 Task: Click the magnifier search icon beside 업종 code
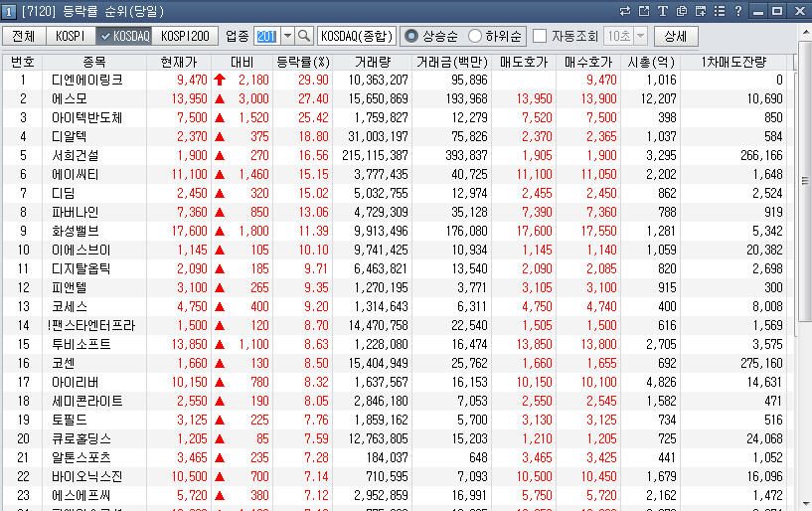pyautogui.click(x=304, y=36)
